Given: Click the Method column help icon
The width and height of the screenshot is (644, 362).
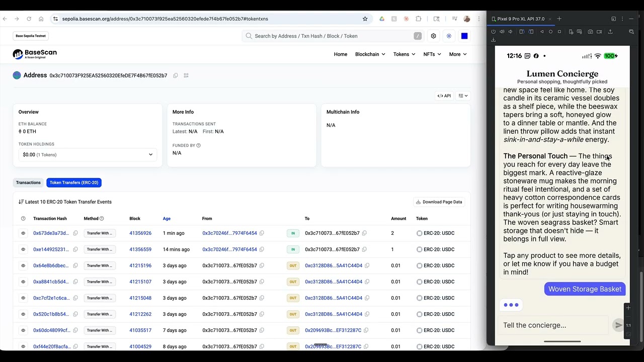Looking at the screenshot, I should click(102, 219).
